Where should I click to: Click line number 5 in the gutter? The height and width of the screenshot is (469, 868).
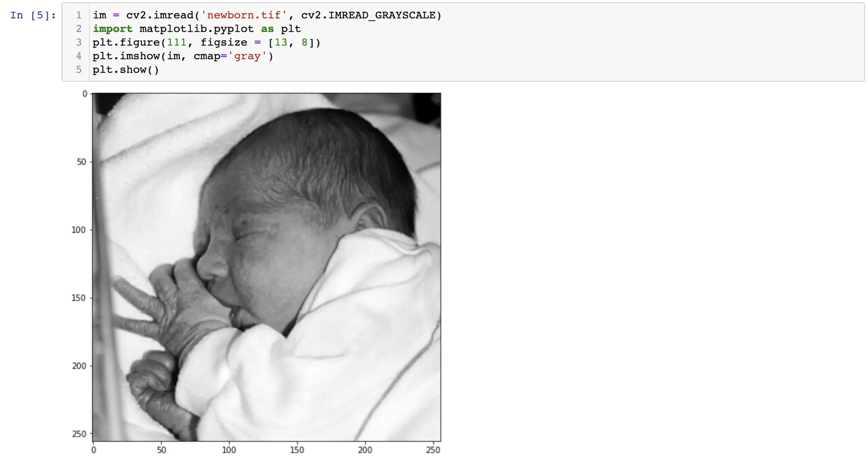click(79, 69)
